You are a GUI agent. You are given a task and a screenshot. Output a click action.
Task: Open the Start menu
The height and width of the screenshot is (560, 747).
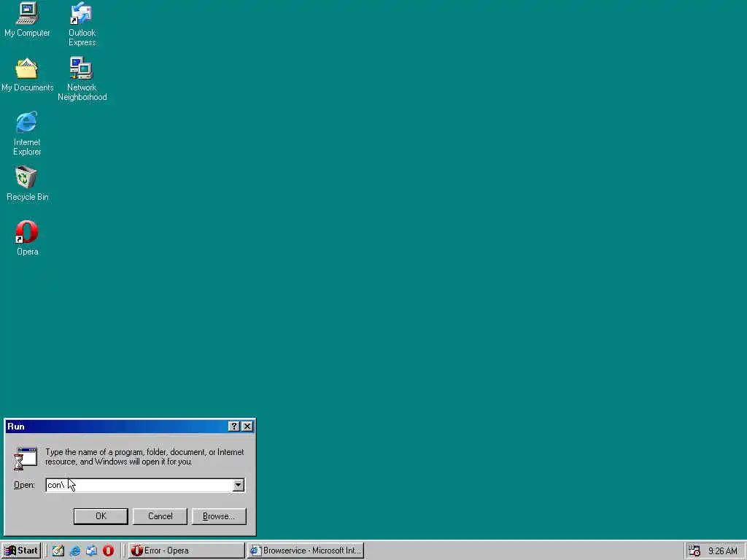click(21, 551)
